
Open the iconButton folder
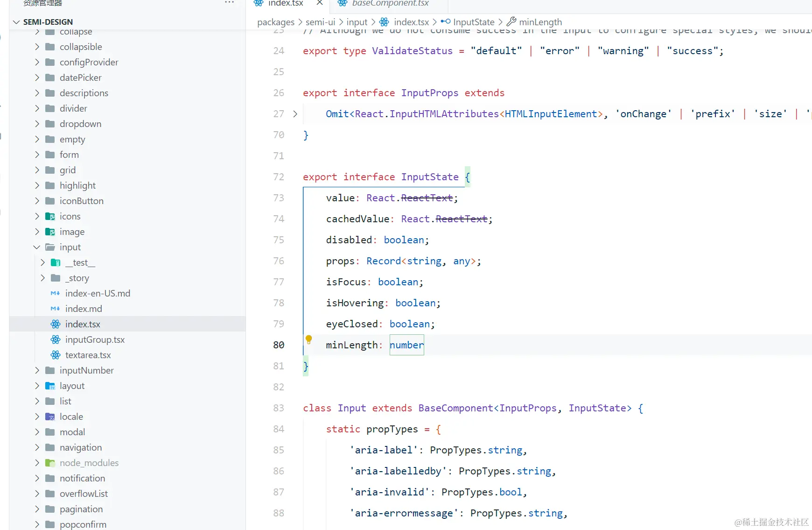pos(82,201)
